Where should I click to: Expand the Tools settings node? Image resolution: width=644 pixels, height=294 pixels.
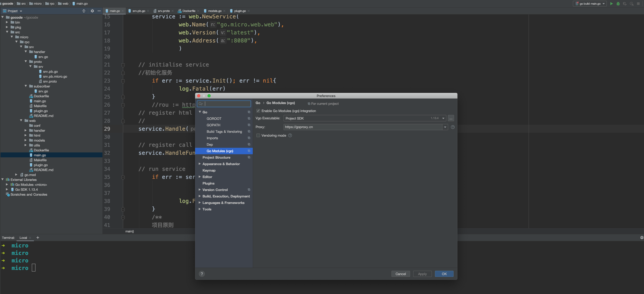click(x=200, y=209)
